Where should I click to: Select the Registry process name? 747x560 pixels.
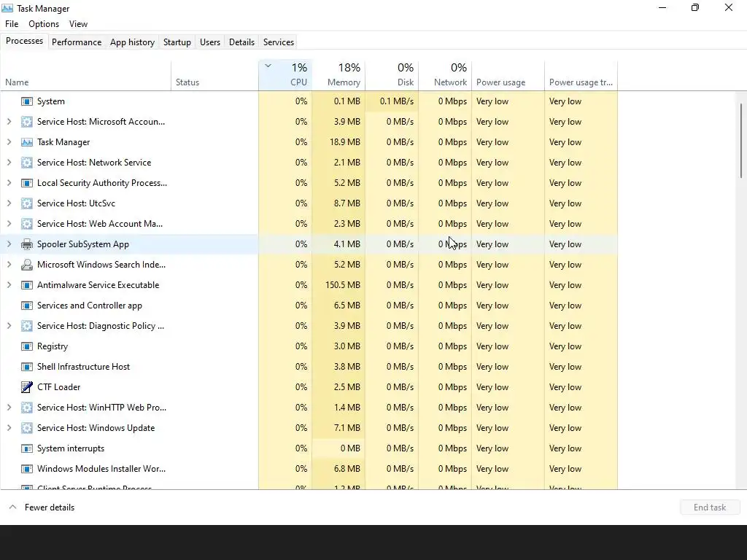click(53, 346)
